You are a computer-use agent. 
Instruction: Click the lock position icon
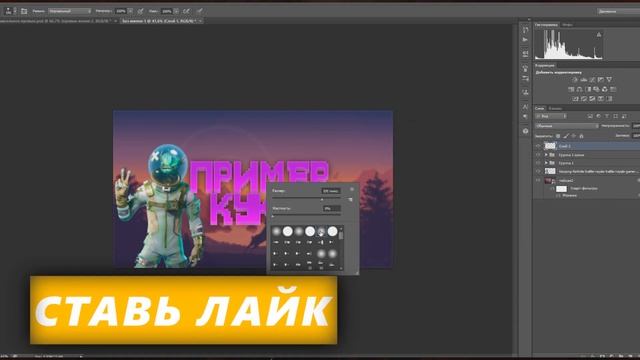(x=574, y=136)
